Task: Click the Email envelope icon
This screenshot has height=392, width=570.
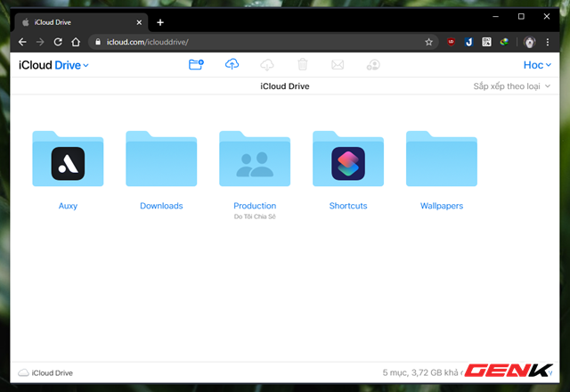Action: 338,65
